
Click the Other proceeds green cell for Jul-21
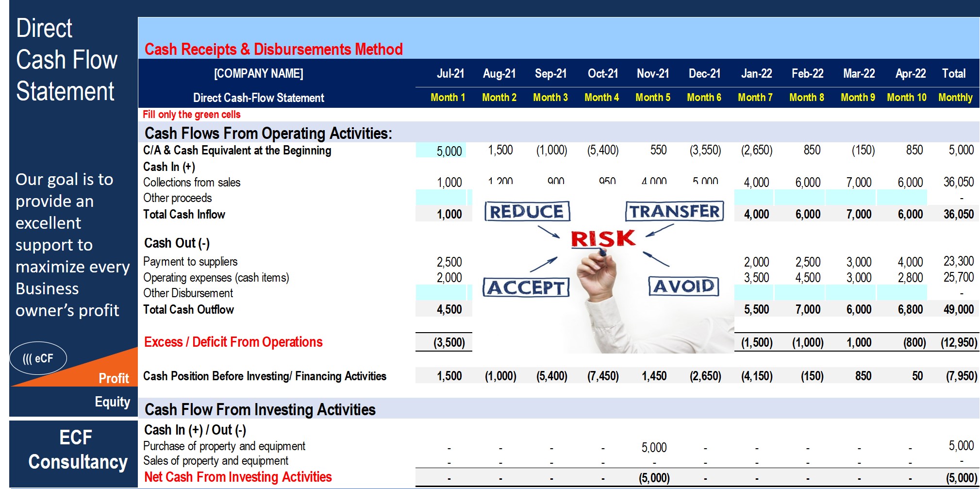(441, 198)
